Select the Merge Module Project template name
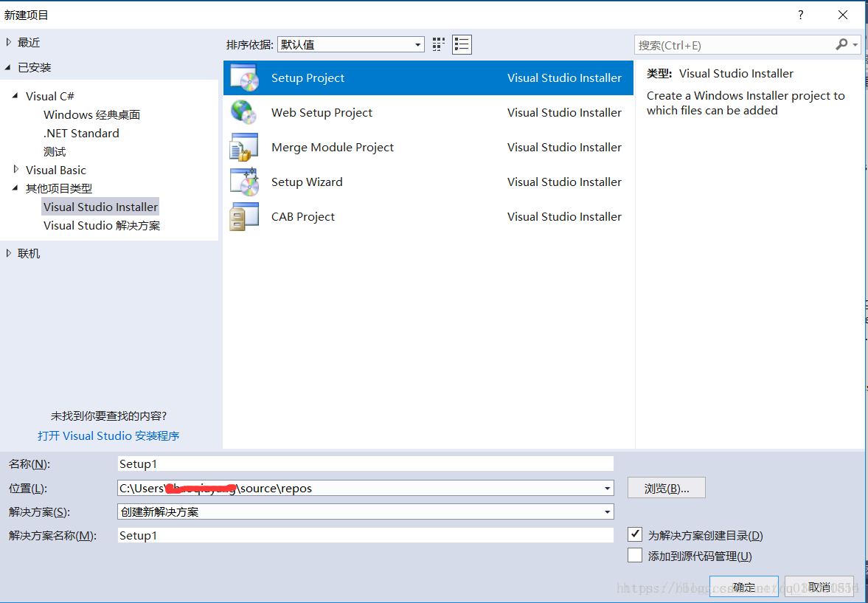868x603 pixels. click(x=332, y=148)
